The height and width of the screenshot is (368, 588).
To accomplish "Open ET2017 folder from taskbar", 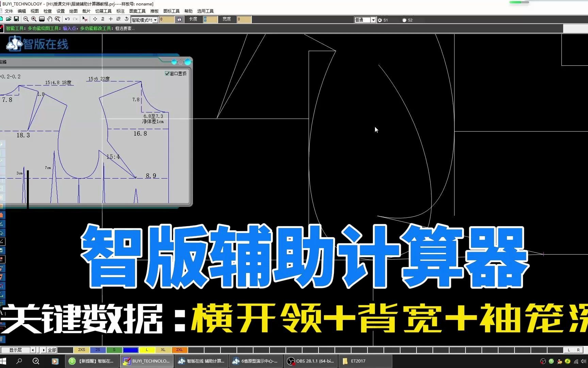I will pyautogui.click(x=365, y=361).
